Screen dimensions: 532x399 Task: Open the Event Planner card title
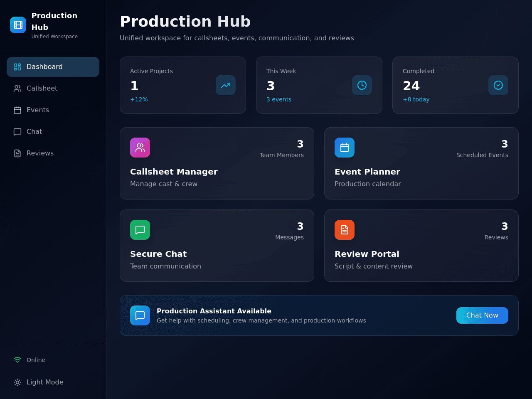coord(367,172)
